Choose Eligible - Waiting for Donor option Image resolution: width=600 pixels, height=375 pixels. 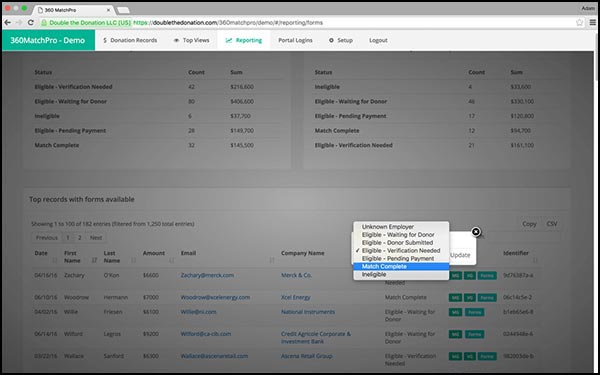click(x=401, y=235)
